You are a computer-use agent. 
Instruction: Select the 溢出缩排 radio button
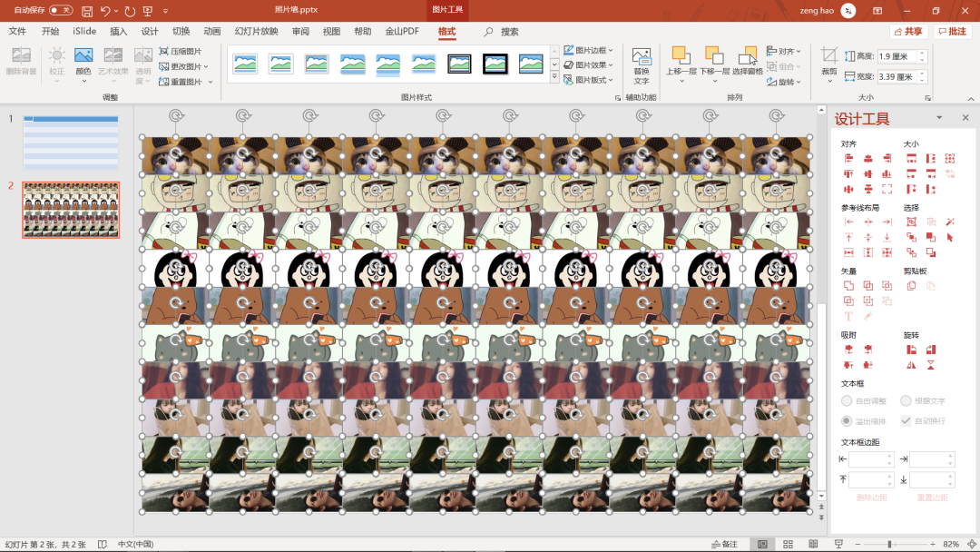point(847,420)
